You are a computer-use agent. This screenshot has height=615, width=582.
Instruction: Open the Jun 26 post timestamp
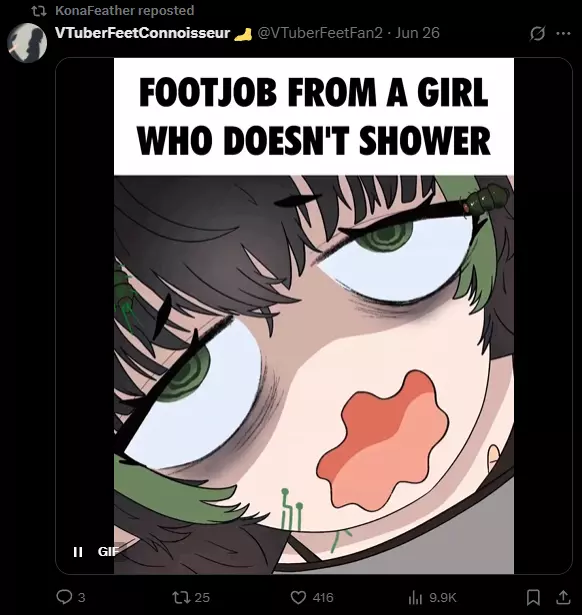point(417,33)
